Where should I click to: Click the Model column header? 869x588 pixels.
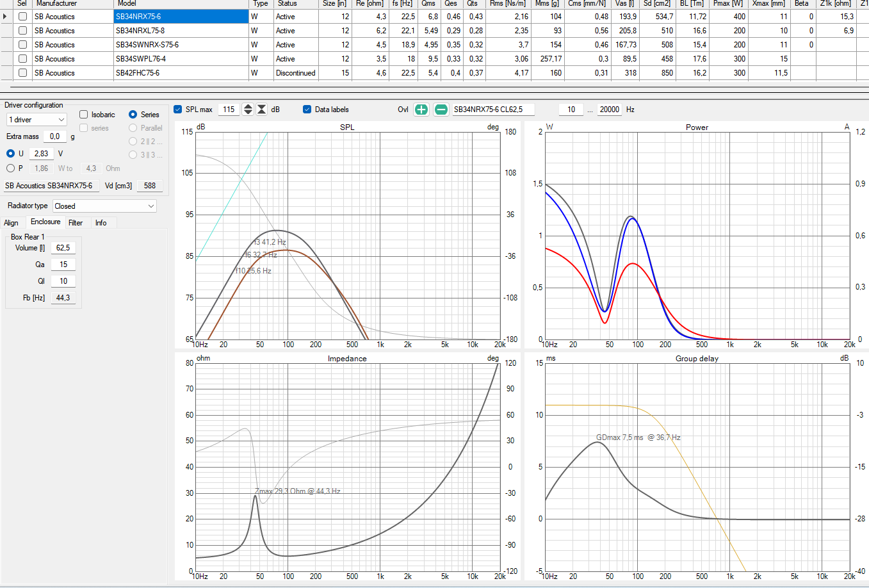coord(181,3)
